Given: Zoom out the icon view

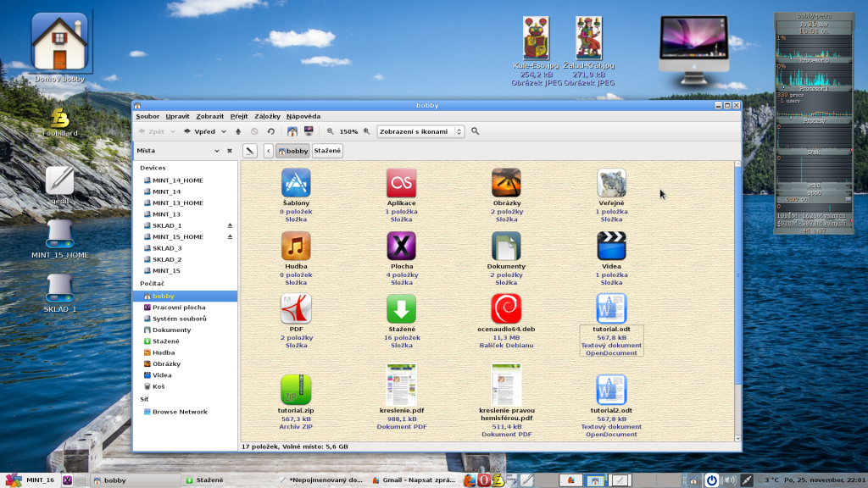Looking at the screenshot, I should click(x=330, y=131).
